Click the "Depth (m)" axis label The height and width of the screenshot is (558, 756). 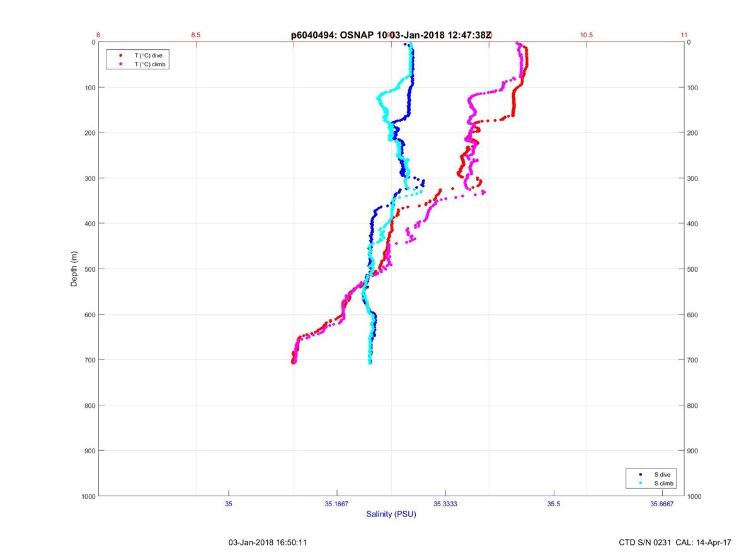coord(74,269)
